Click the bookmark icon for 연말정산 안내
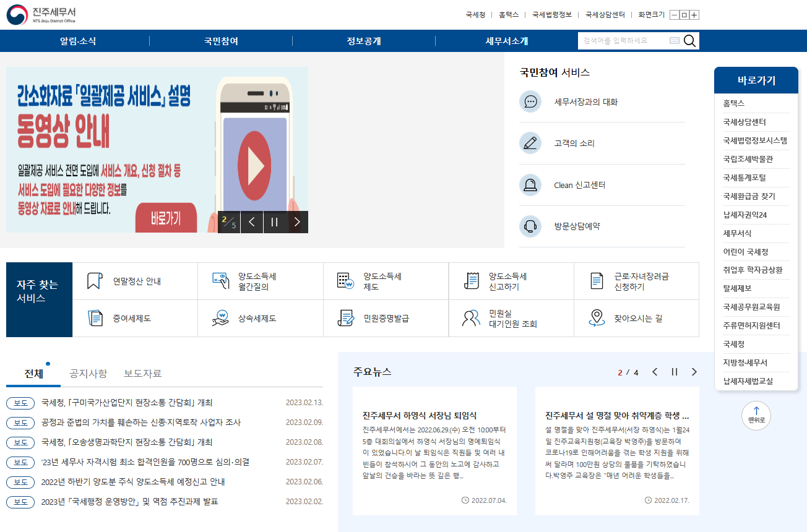 [x=94, y=281]
